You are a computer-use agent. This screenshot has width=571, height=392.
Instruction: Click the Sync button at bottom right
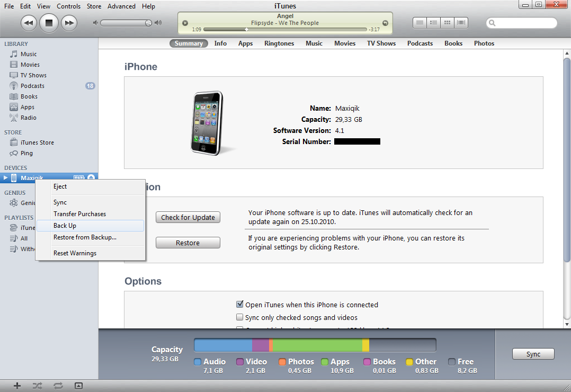pyautogui.click(x=533, y=354)
